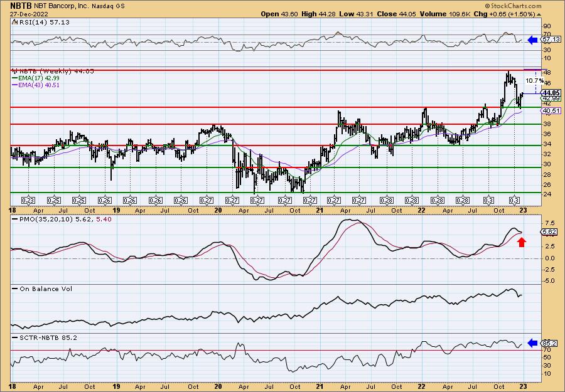Click the EMA(17) 42.99 legend text
This screenshot has width=565, height=392.
pos(39,78)
